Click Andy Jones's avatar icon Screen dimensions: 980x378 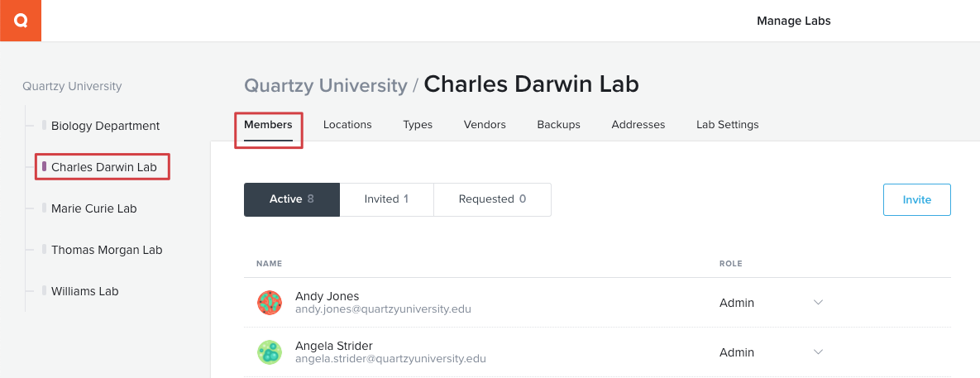point(270,303)
